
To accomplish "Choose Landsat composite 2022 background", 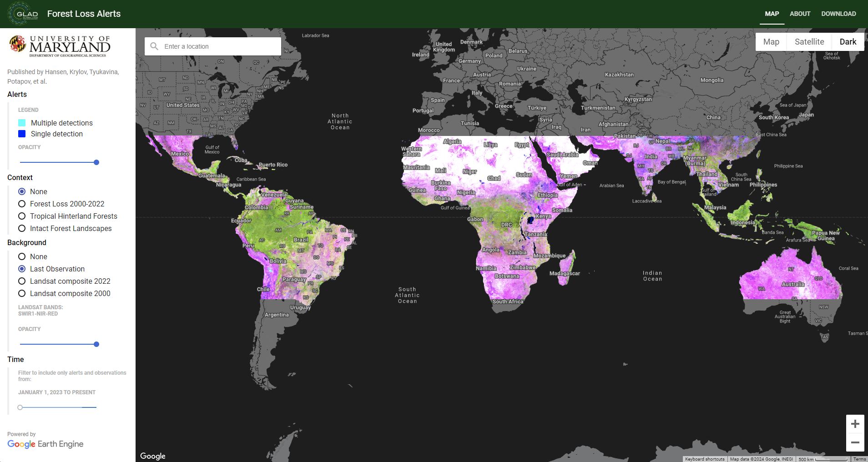I will coord(22,281).
